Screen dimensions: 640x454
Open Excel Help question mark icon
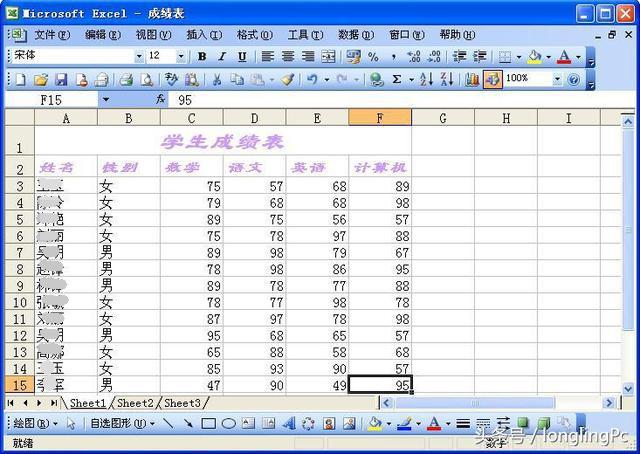coord(573,79)
